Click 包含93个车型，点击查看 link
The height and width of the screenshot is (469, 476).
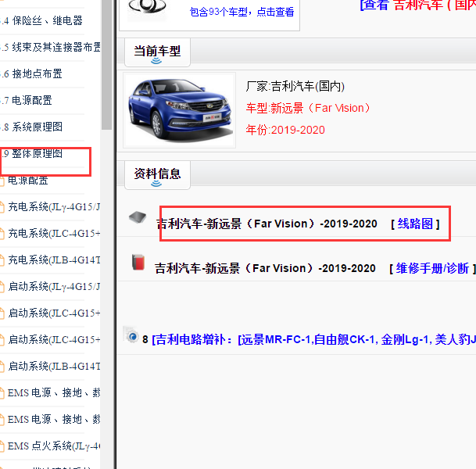point(242,12)
